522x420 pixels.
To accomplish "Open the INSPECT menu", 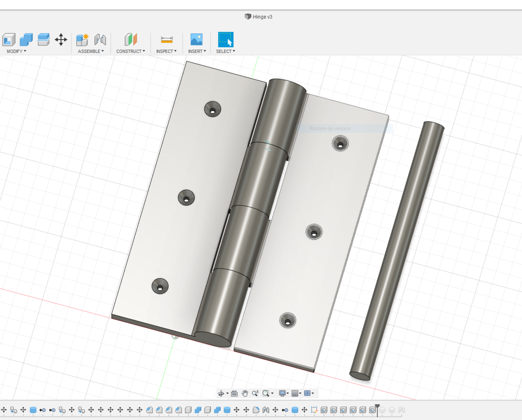I will 165,51.
